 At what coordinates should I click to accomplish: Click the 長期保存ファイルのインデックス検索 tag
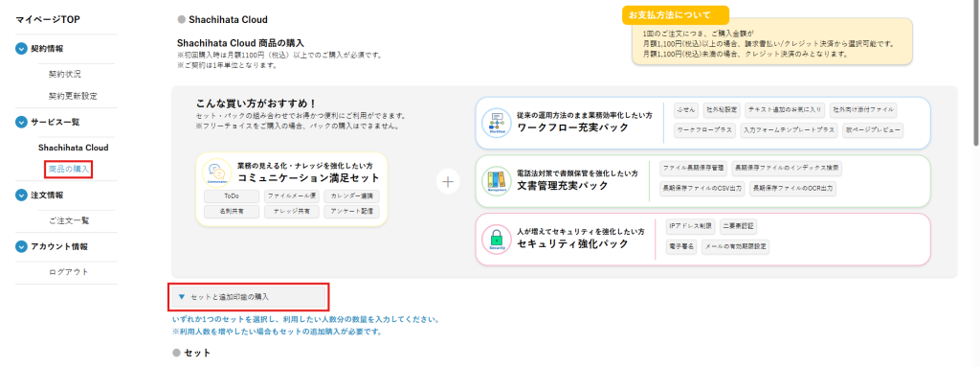pyautogui.click(x=787, y=168)
